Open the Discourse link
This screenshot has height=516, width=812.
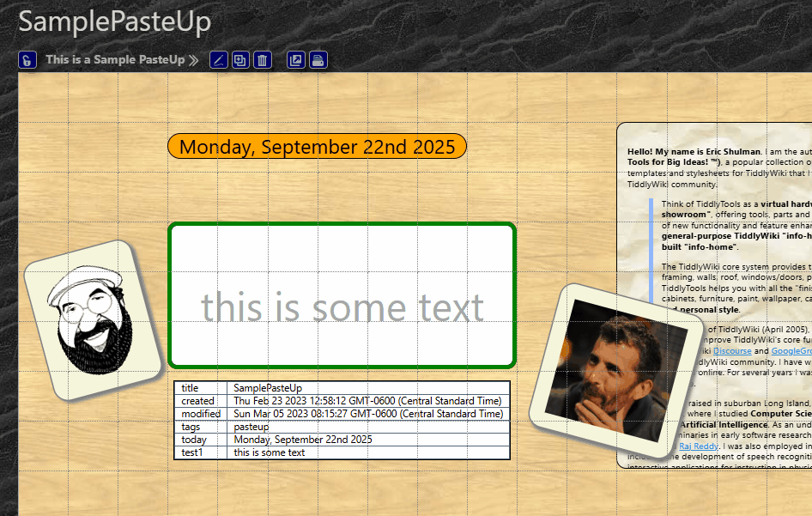pyautogui.click(x=732, y=351)
